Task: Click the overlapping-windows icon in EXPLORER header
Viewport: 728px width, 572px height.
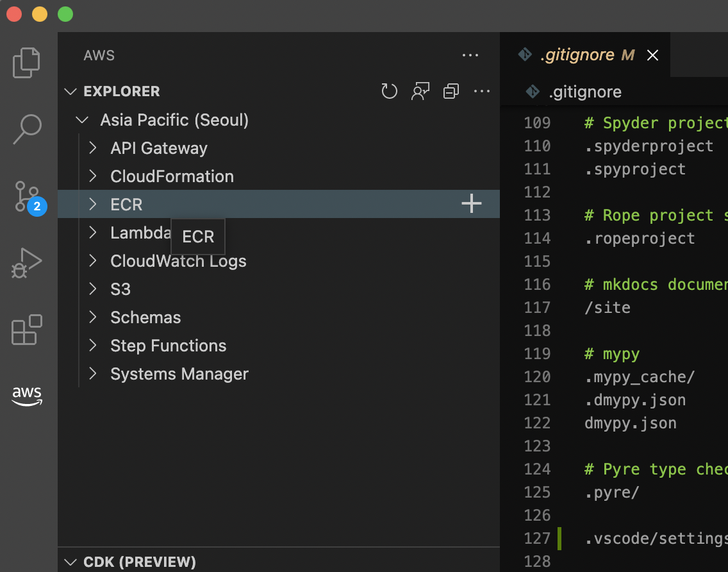Action: point(451,91)
